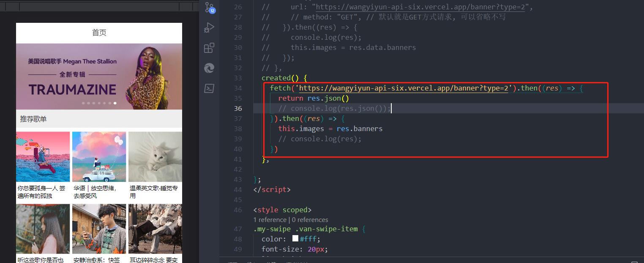Select the first banner pagination dot

(83, 103)
